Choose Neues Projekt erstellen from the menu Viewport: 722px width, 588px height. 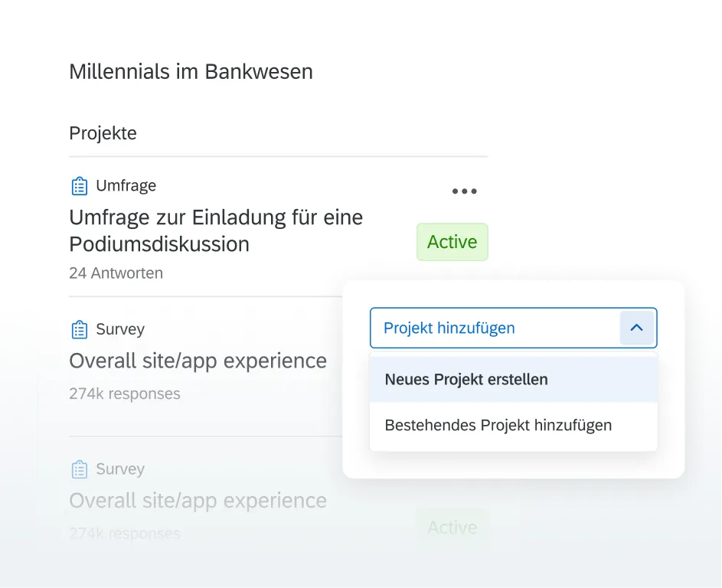466,379
